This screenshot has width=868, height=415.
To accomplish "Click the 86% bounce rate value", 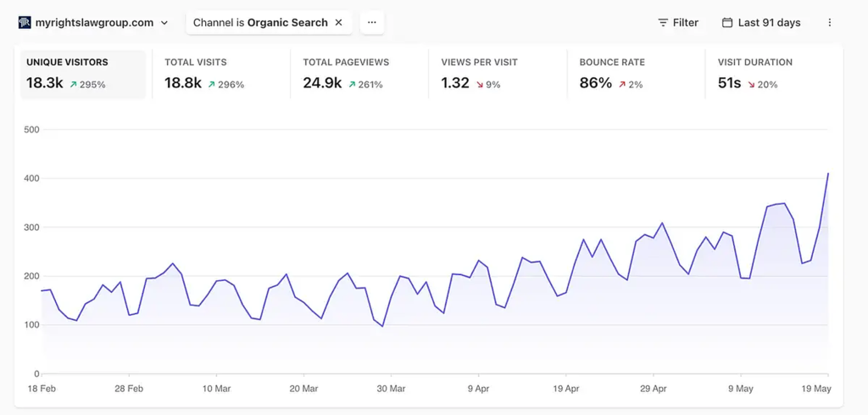I will click(x=596, y=84).
